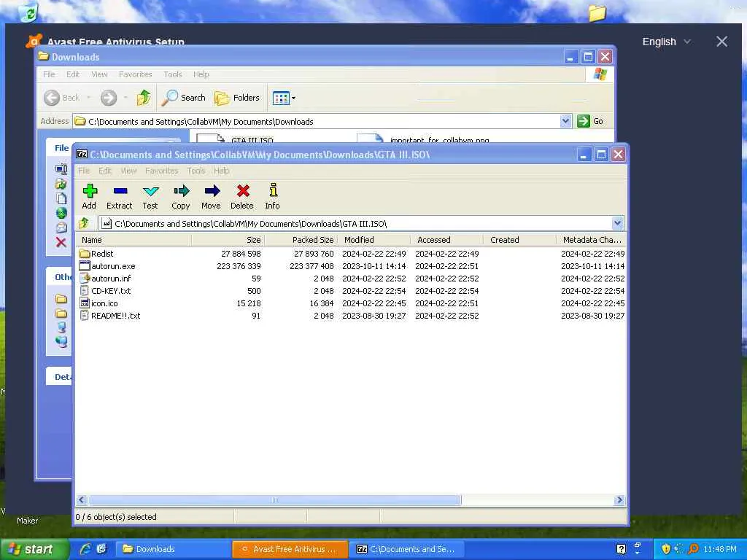The height and width of the screenshot is (560, 747).
Task: Sort the list by Name column
Action: [133, 239]
